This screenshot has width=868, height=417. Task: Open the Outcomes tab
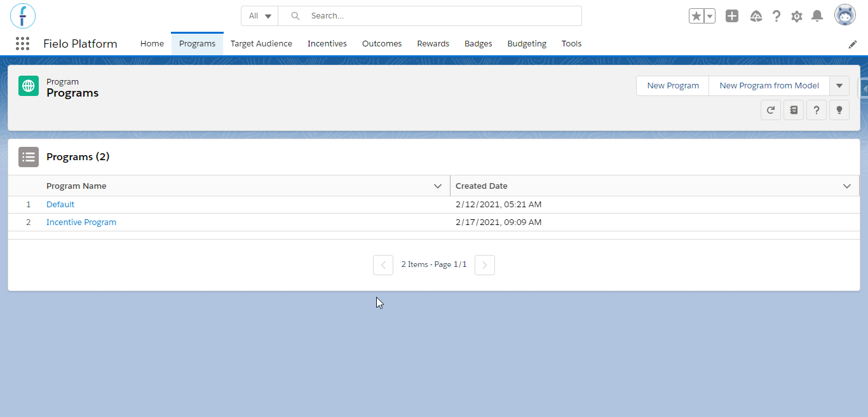tap(382, 44)
